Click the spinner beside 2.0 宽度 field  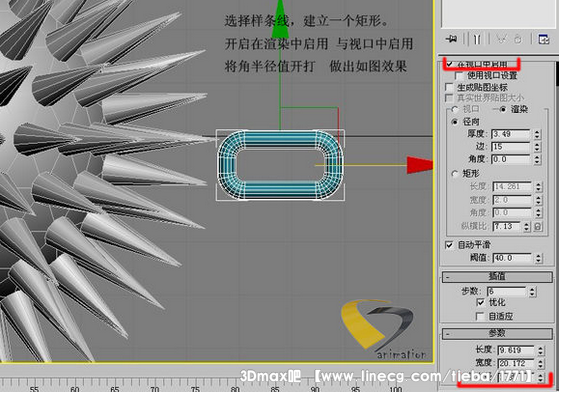538,200
